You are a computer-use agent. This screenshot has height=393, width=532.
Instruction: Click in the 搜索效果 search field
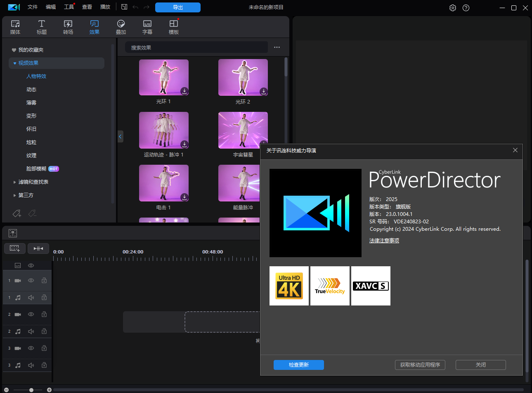point(196,47)
